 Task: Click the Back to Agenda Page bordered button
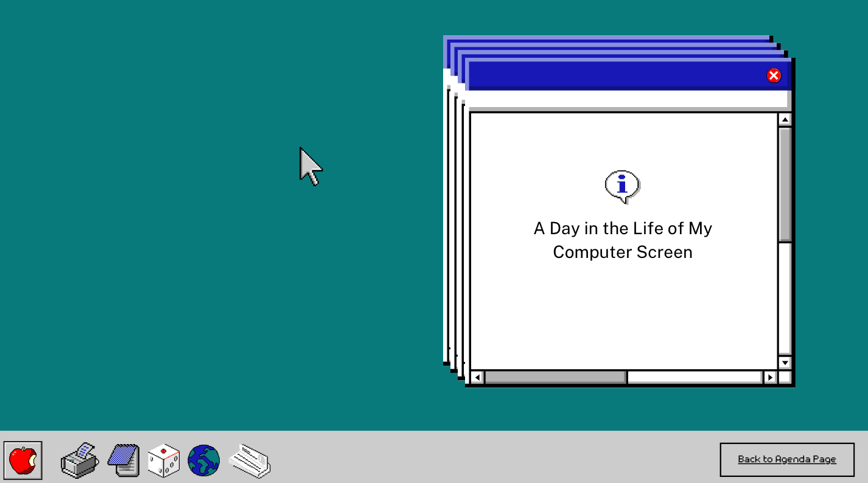pyautogui.click(x=786, y=459)
